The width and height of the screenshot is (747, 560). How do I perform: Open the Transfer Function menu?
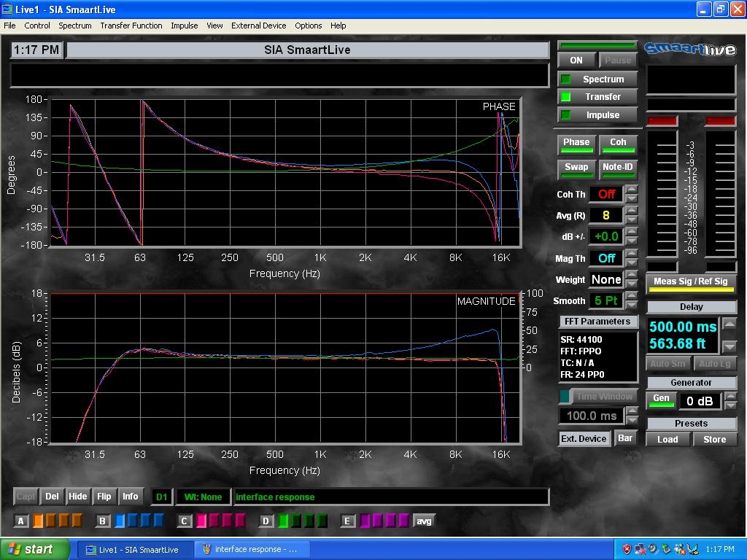pyautogui.click(x=131, y=26)
